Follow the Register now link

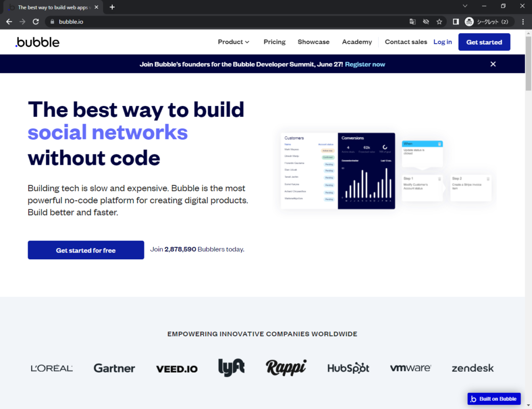tap(365, 64)
